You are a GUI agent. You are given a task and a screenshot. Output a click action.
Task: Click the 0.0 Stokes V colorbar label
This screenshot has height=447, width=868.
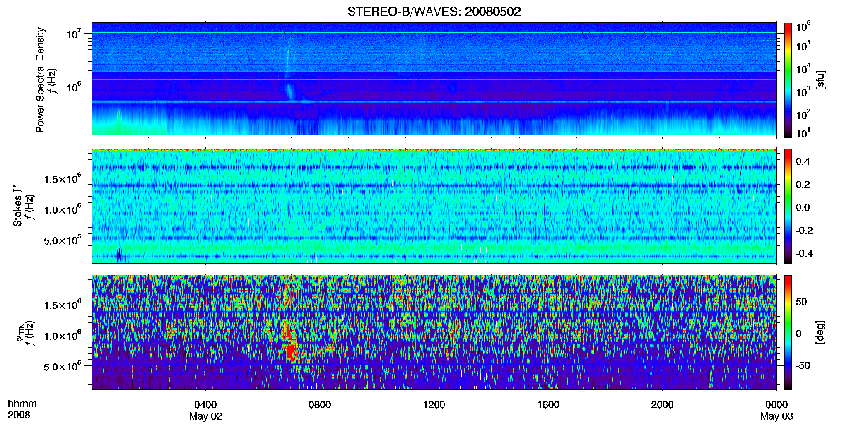pos(803,208)
